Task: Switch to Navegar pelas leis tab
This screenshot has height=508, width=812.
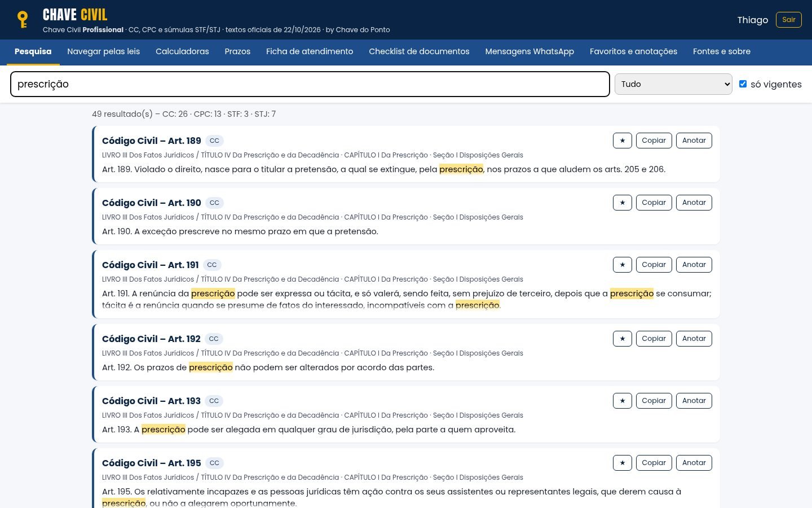Action: pyautogui.click(x=104, y=51)
